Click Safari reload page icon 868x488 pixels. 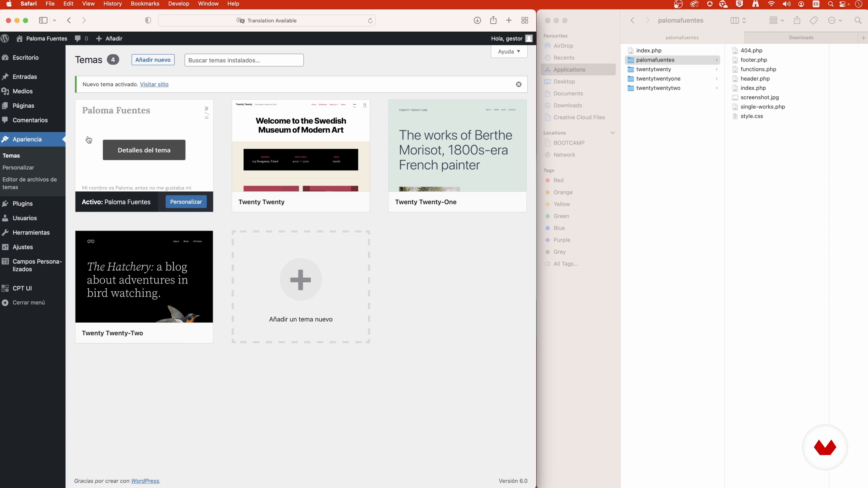click(x=370, y=21)
